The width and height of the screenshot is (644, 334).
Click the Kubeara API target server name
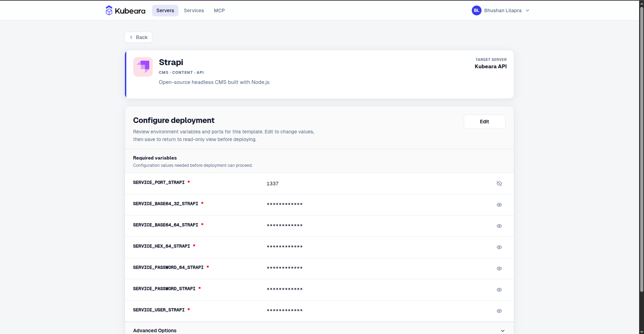tap(491, 67)
